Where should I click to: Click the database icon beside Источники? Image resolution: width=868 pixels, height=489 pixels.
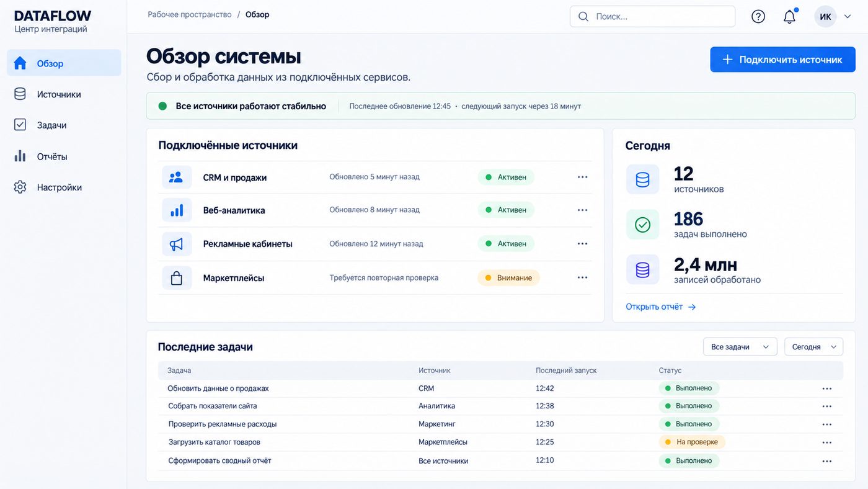coord(20,94)
